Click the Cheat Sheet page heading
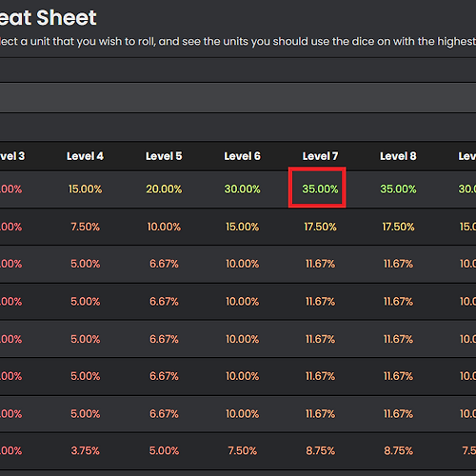The width and height of the screenshot is (476, 476). [48, 17]
